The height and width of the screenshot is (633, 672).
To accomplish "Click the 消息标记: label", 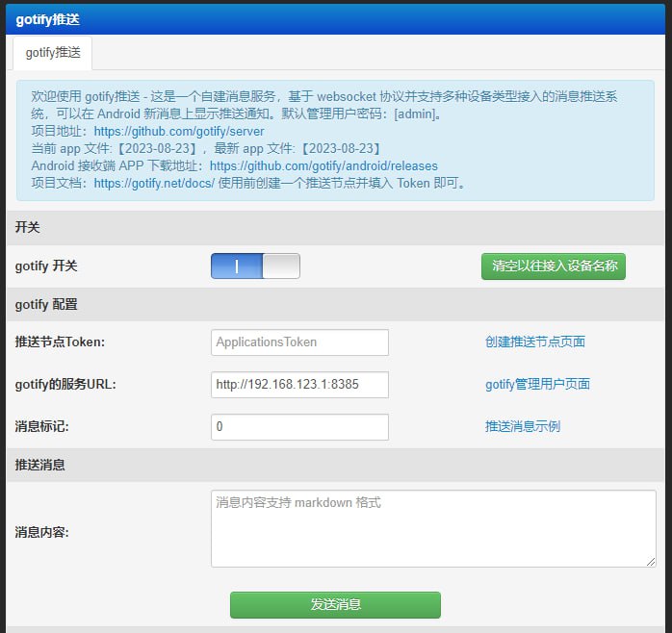I will tap(42, 427).
